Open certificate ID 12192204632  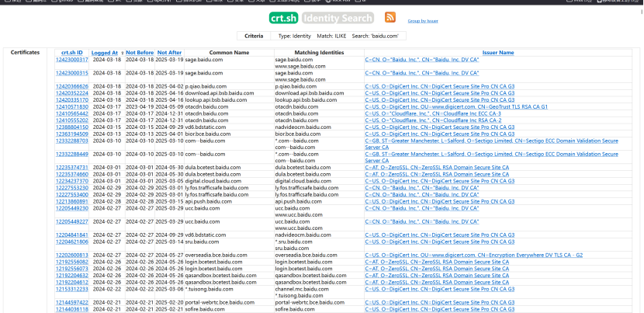[72, 276]
